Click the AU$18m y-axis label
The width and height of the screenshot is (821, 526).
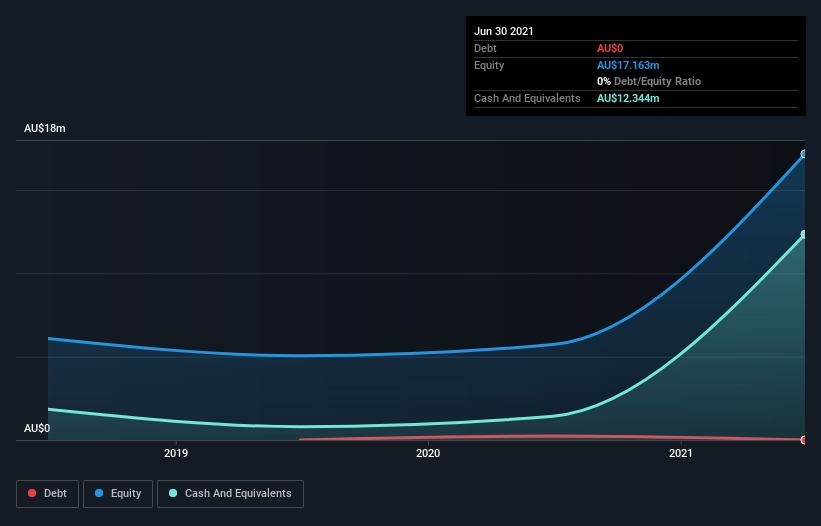coord(45,128)
